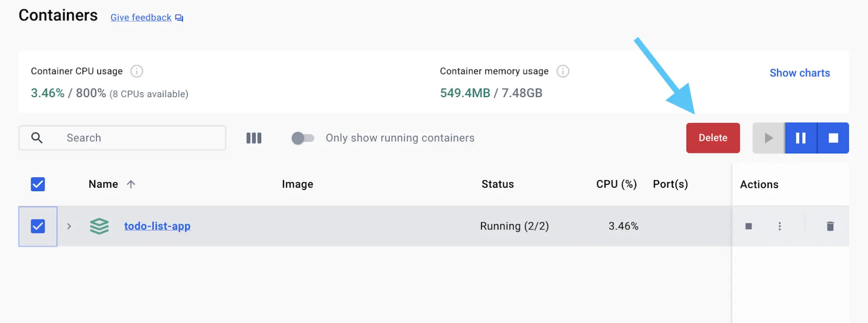Click the Give feedback chat icon
868x323 pixels.
178,18
